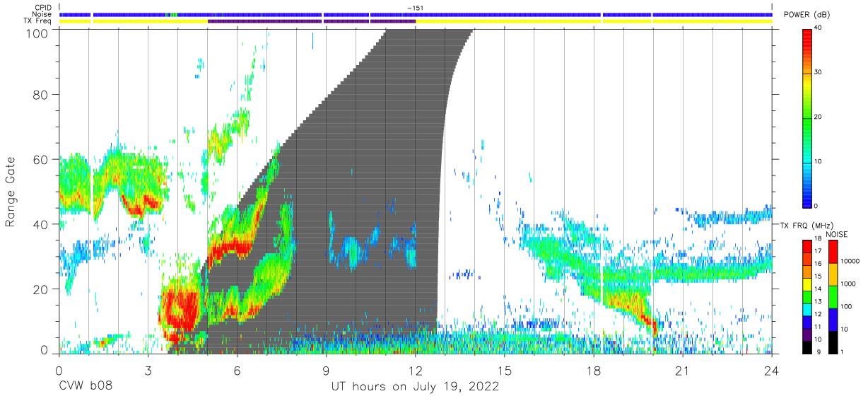The width and height of the screenshot is (868, 401).
Task: Click the TX Freq row label
Action: click(x=38, y=21)
